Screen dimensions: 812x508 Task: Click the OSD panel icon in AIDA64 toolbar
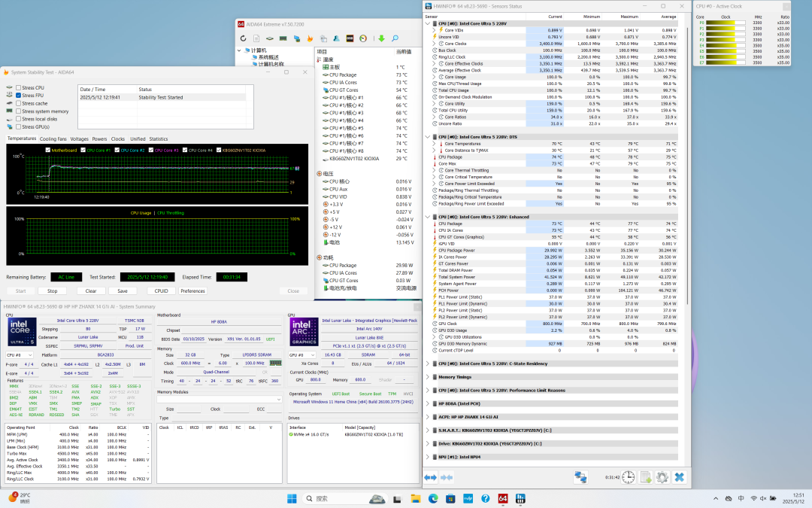tap(350, 38)
